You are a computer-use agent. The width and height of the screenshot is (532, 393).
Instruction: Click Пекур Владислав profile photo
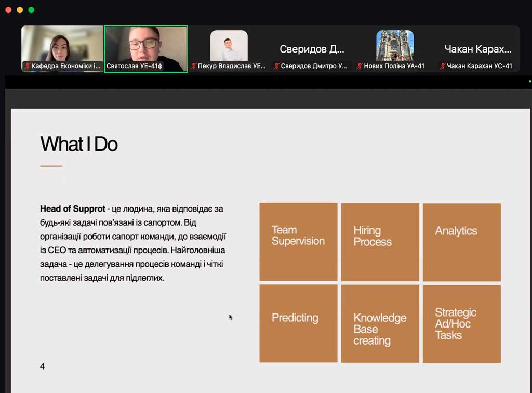click(229, 45)
